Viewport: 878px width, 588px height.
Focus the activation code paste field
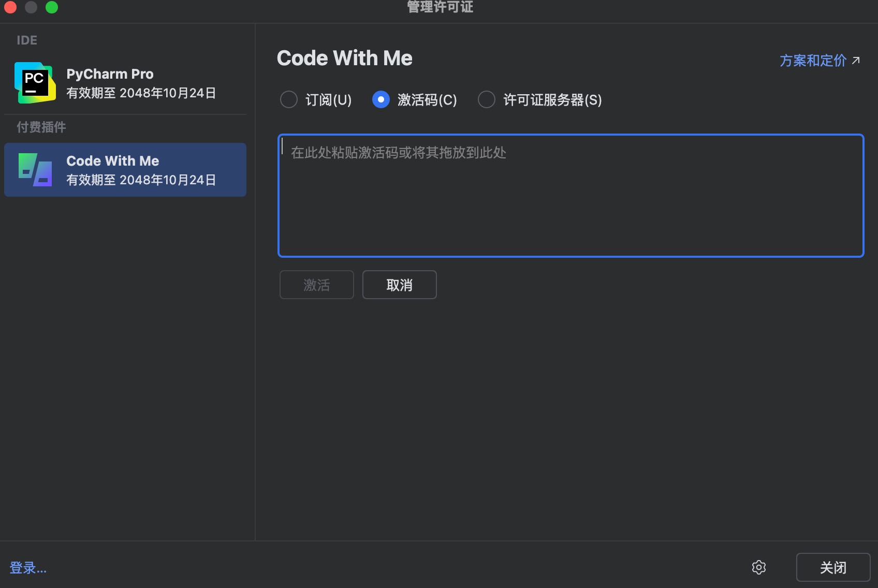[x=570, y=196]
